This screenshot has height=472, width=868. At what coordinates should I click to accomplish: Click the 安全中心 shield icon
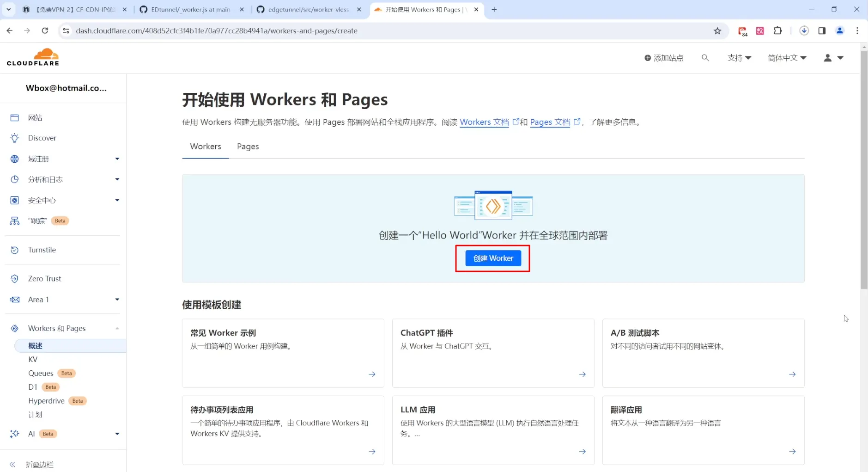tap(15, 200)
